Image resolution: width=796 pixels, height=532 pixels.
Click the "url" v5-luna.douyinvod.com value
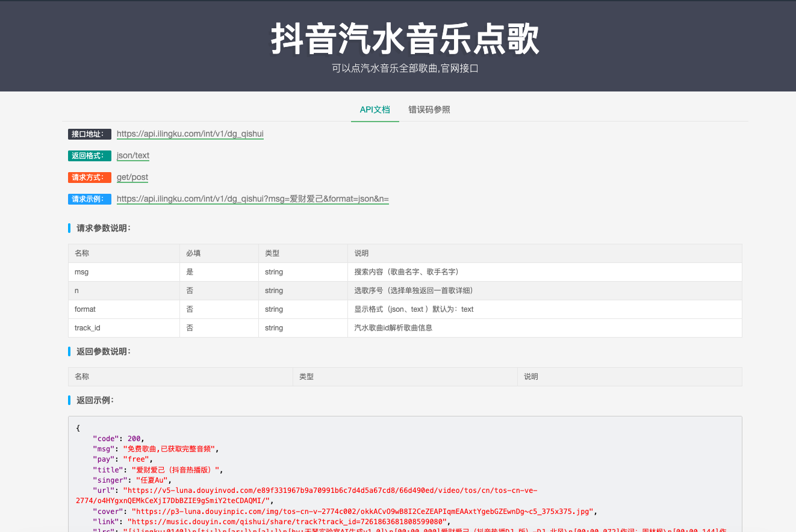tap(307, 495)
